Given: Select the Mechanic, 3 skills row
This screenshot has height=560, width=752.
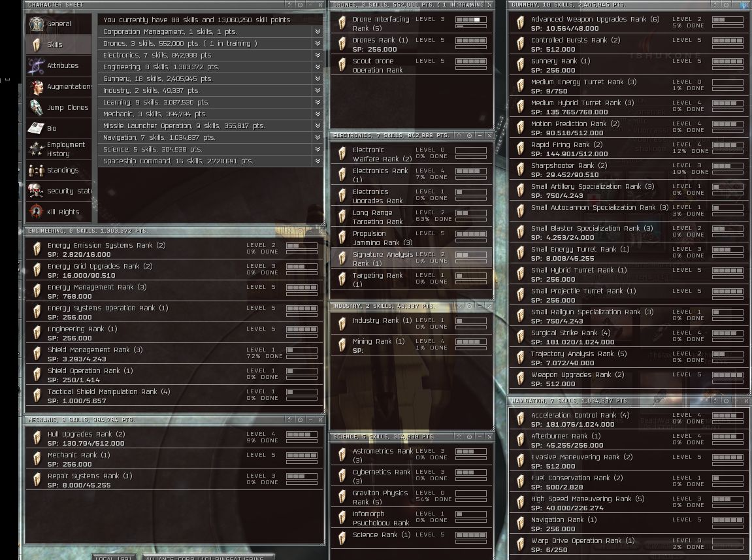Looking at the screenshot, I should pyautogui.click(x=205, y=114).
